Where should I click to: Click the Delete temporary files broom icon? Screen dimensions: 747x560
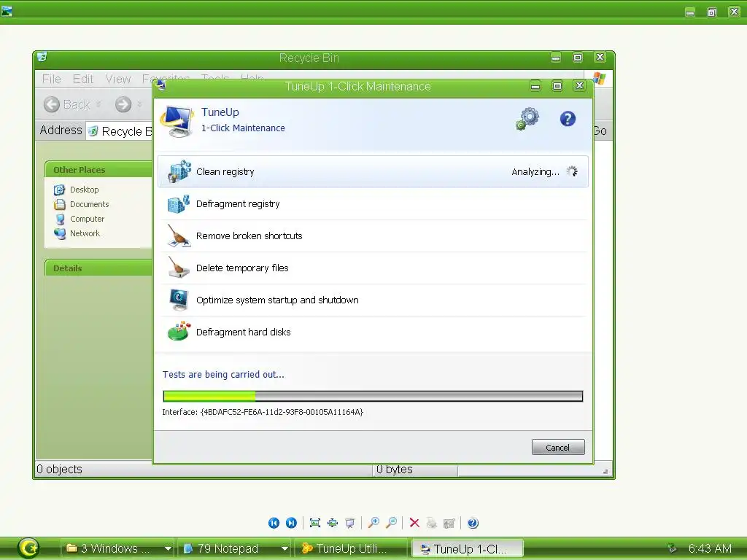[x=179, y=268]
